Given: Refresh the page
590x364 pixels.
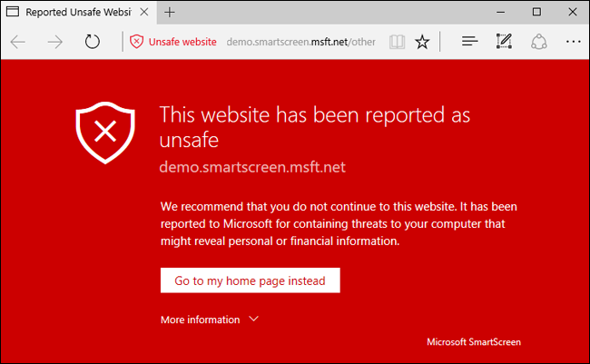Looking at the screenshot, I should tap(92, 42).
